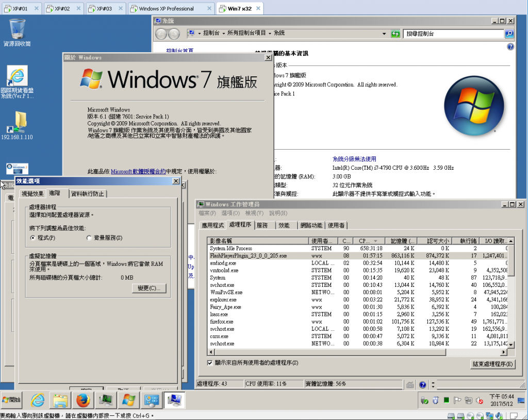Open the 應用程式 tab in Task Manager
Image resolution: width=528 pixels, height=420 pixels.
point(212,225)
